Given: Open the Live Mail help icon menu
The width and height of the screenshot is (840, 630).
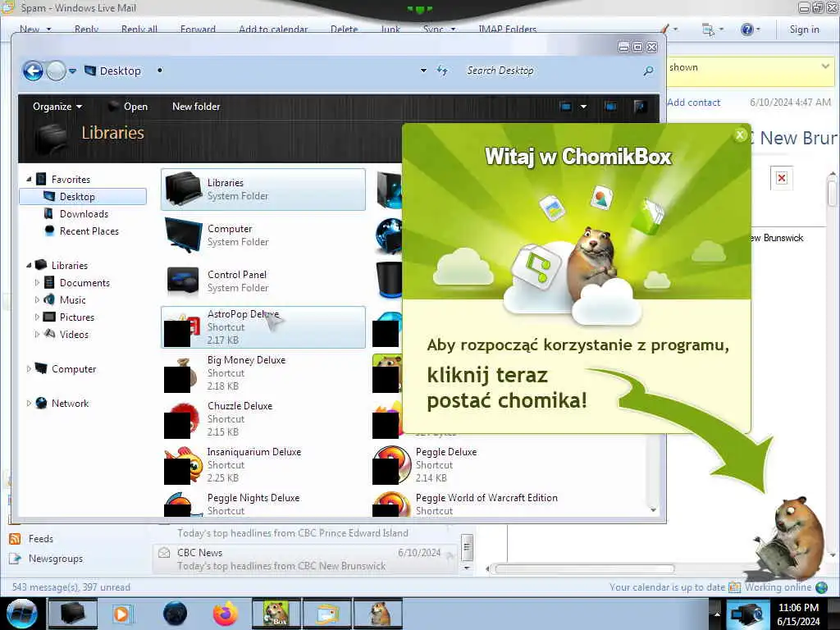Looking at the screenshot, I should pyautogui.click(x=750, y=30).
